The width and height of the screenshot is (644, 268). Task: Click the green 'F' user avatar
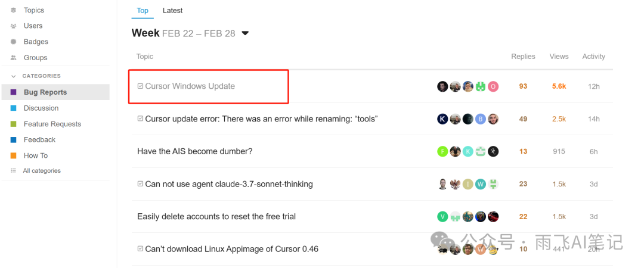tap(442, 151)
